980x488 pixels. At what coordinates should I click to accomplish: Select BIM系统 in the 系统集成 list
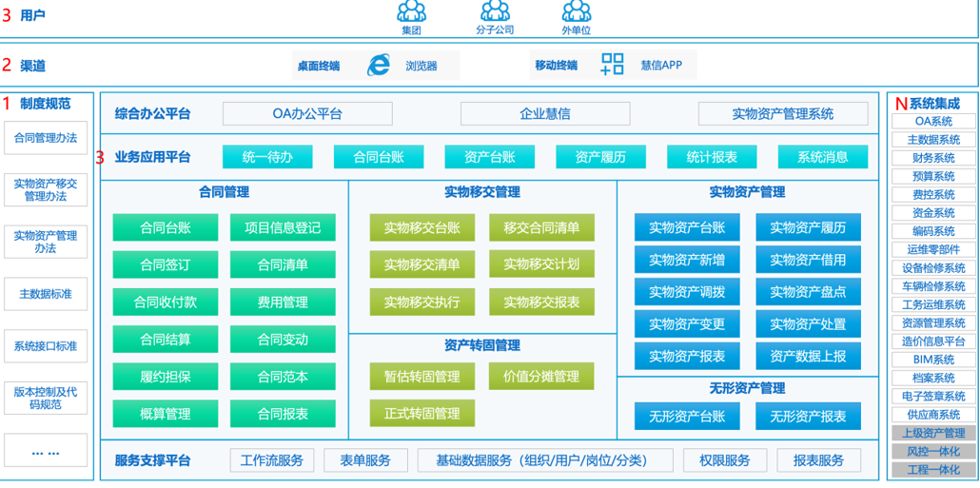pos(933,360)
